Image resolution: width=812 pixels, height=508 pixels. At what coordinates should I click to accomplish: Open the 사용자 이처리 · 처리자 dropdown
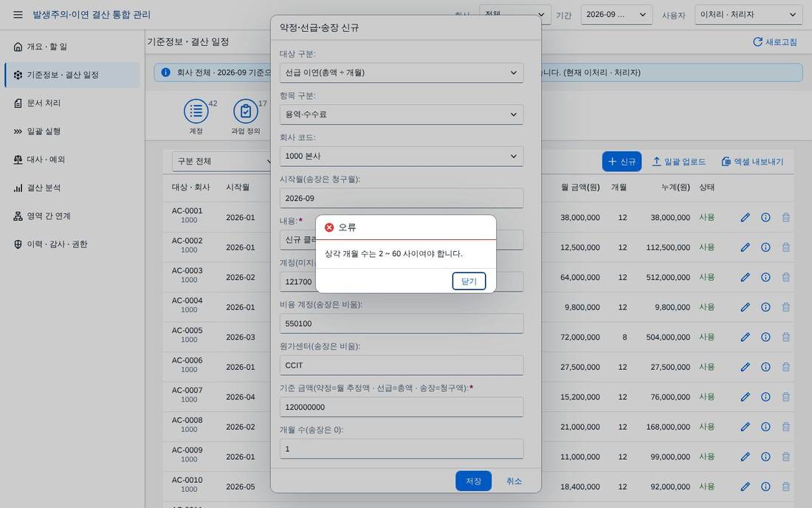[749, 15]
